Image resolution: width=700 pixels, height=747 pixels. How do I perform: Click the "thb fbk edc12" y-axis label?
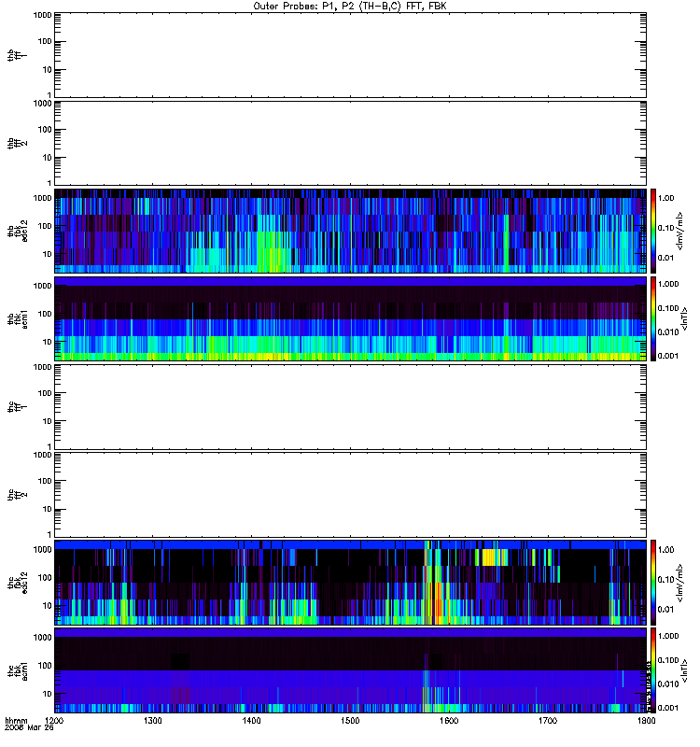[17, 231]
